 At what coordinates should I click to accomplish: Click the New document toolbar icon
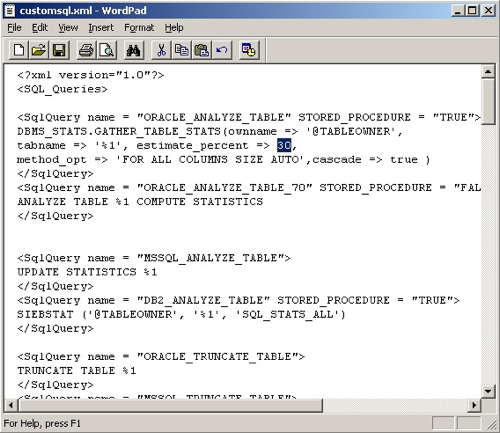click(19, 50)
